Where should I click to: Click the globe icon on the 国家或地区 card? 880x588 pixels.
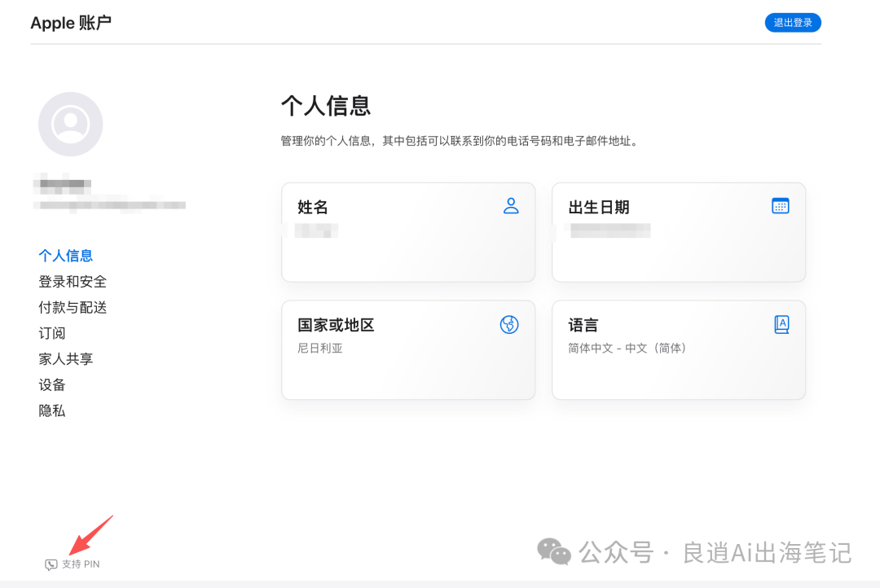click(509, 324)
